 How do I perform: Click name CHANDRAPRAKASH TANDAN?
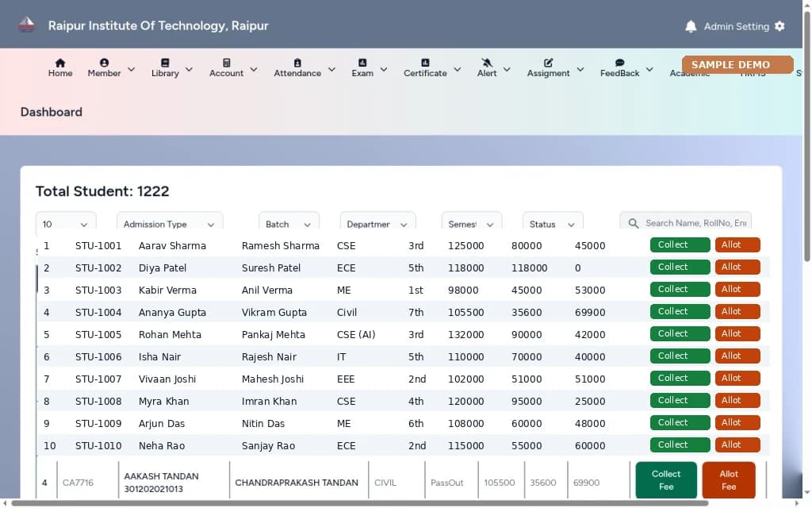[x=297, y=483]
